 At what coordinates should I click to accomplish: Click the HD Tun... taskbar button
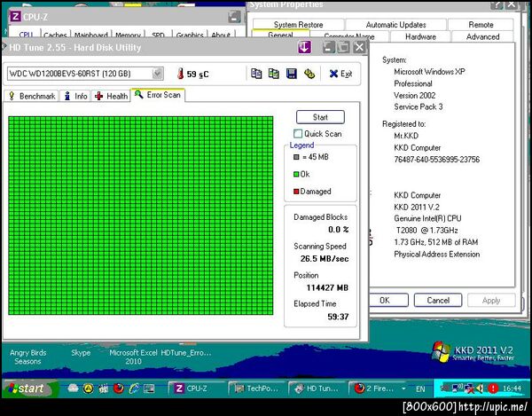[317, 389]
